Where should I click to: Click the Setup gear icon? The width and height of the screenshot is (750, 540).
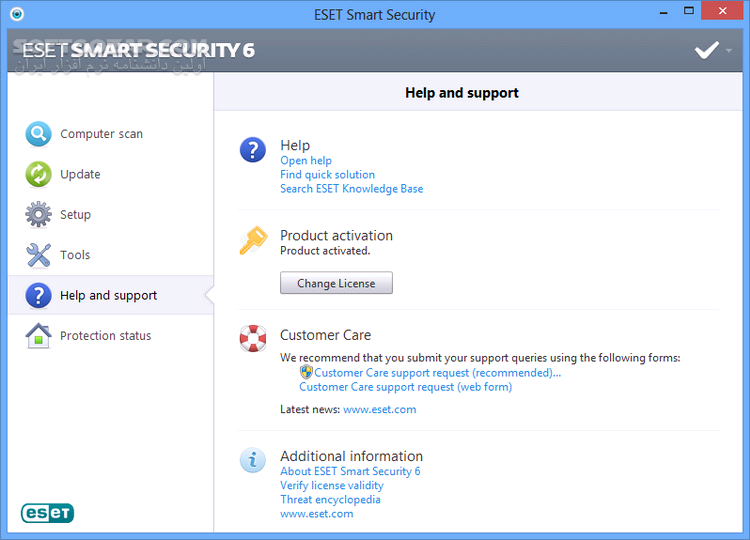(x=38, y=214)
